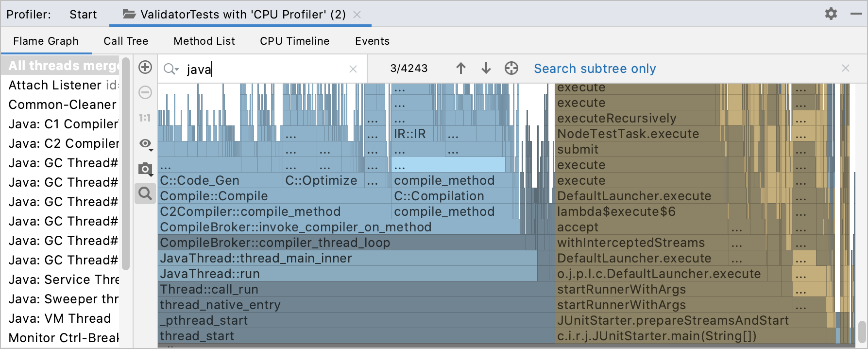The width and height of the screenshot is (868, 349).
Task: Jump to next search occurrence
Action: tap(486, 68)
